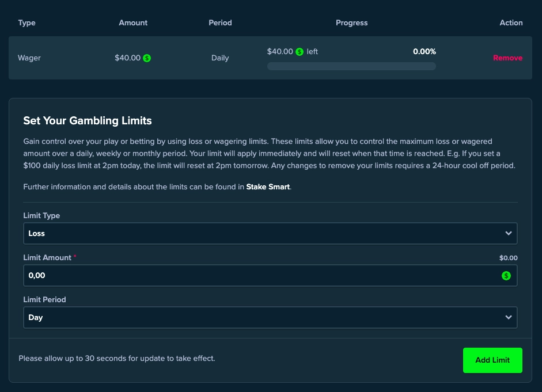Click the $0.00 value above the amount field
The image size is (542, 392).
(509, 257)
